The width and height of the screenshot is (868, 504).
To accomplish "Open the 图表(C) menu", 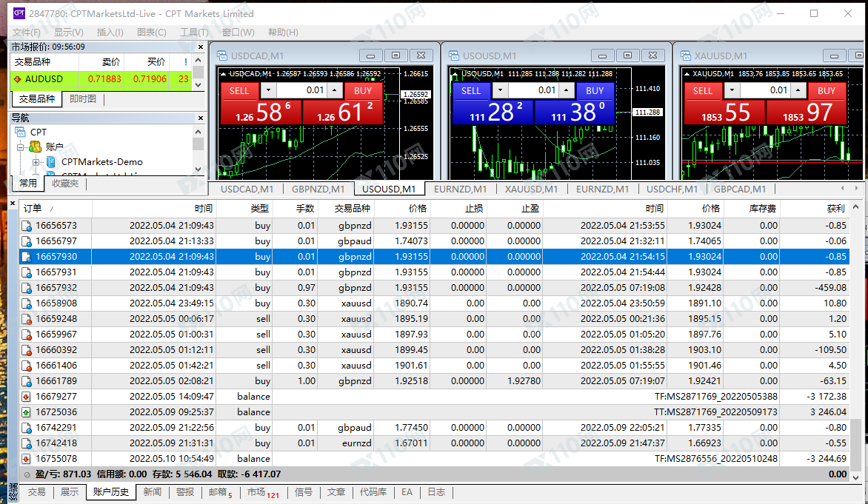I will tap(151, 33).
